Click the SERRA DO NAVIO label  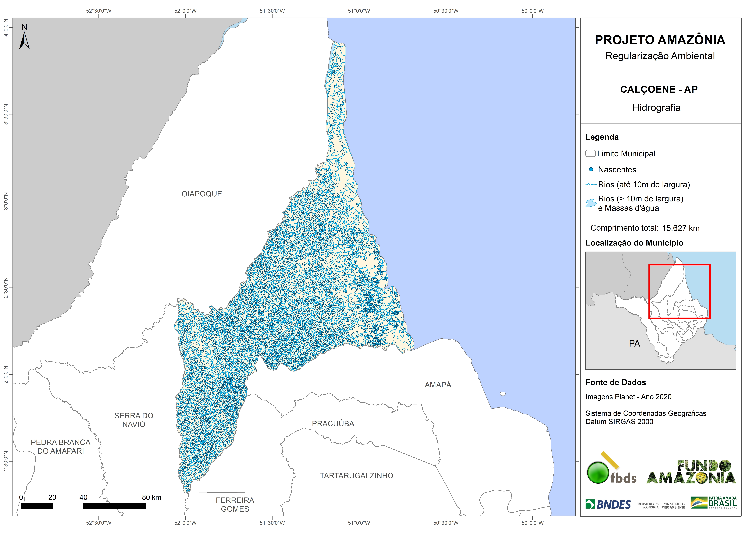134,420
